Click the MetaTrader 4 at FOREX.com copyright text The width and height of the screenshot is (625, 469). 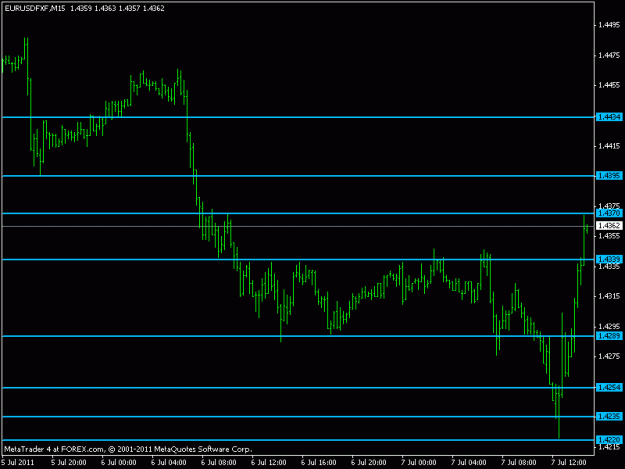(x=128, y=449)
